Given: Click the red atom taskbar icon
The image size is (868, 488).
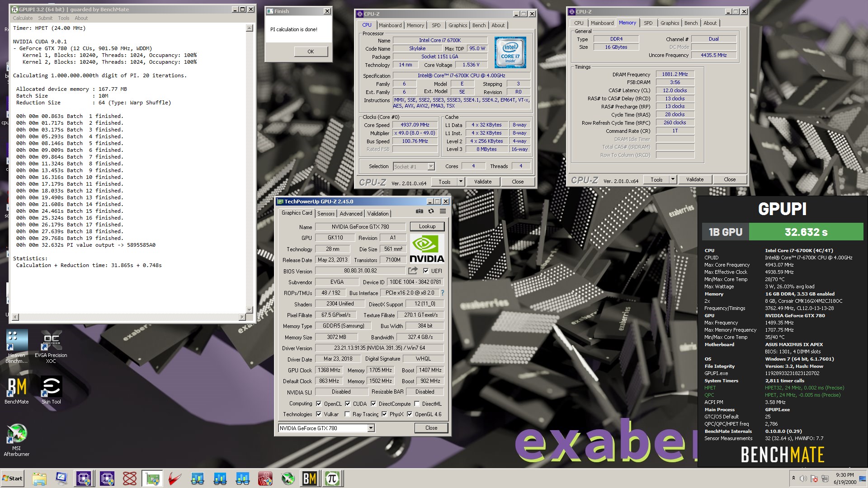Looking at the screenshot, I should click(x=130, y=479).
